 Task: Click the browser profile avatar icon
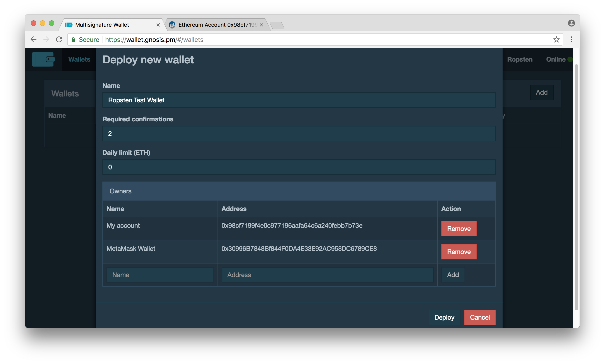(571, 23)
